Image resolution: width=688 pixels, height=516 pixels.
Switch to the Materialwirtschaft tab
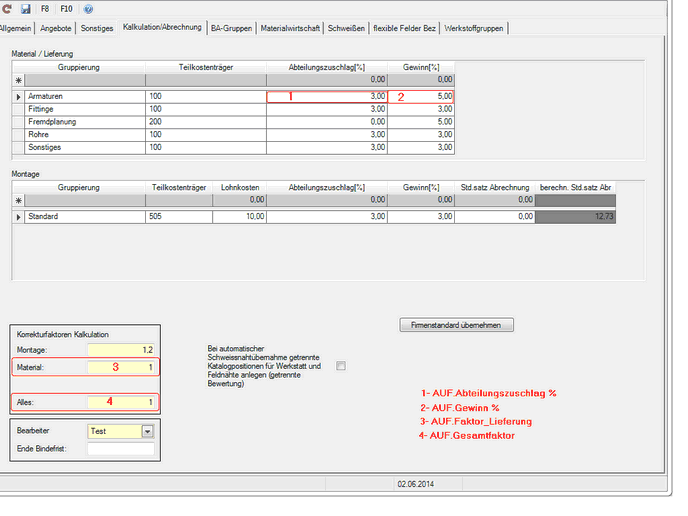click(289, 27)
